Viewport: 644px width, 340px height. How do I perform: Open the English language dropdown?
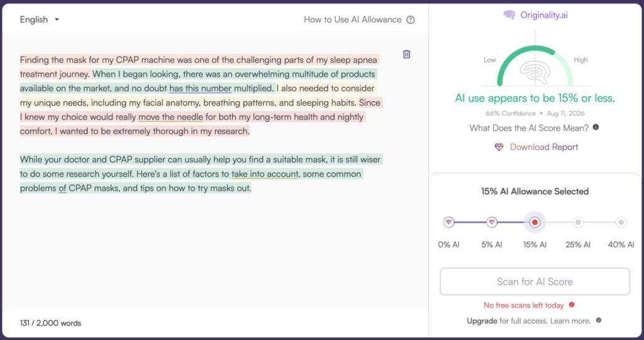click(40, 20)
